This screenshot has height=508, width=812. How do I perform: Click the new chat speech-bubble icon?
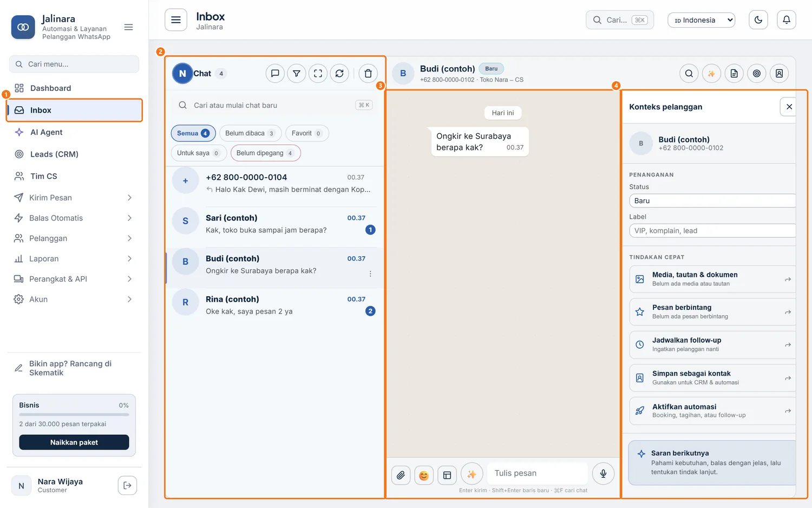(275, 73)
